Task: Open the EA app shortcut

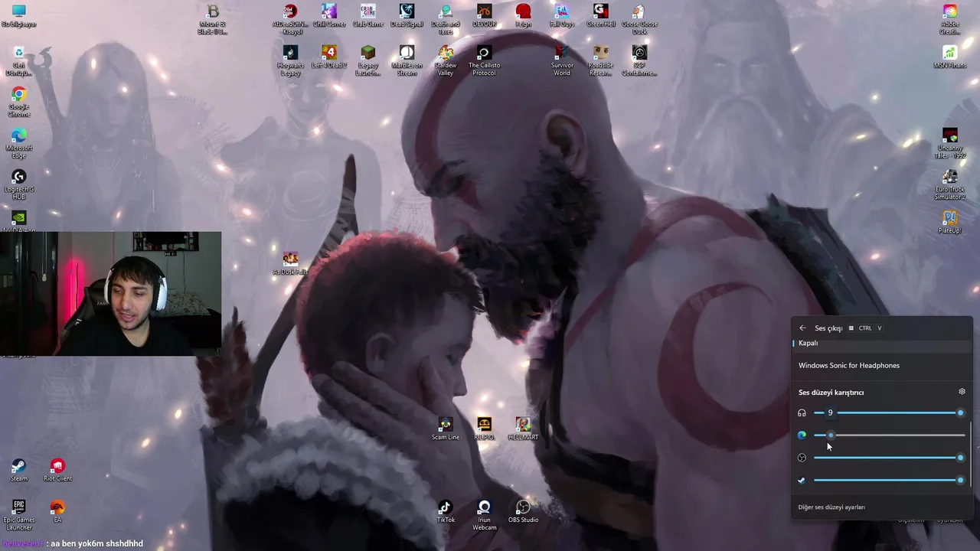Action: point(57,511)
